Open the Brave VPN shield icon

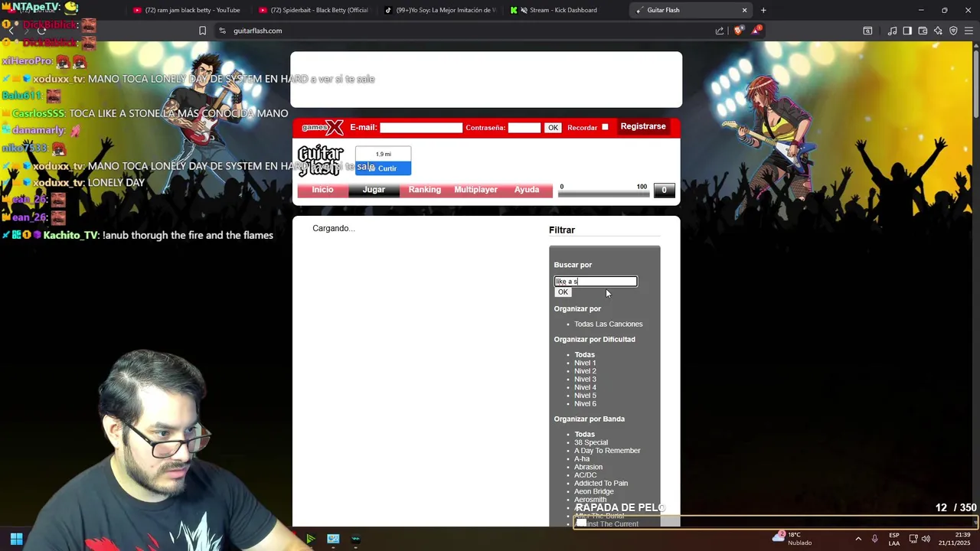953,31
